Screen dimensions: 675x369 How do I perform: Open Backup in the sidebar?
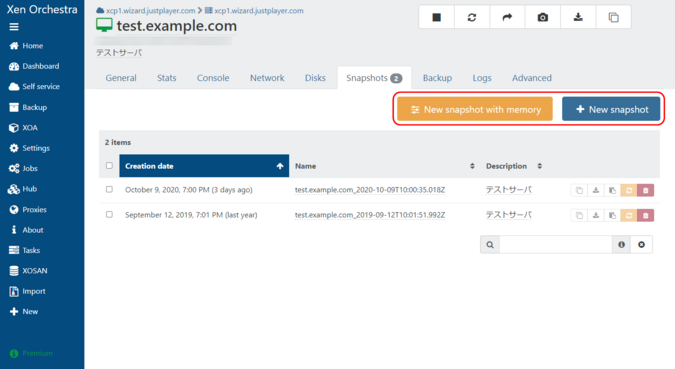tap(28, 107)
